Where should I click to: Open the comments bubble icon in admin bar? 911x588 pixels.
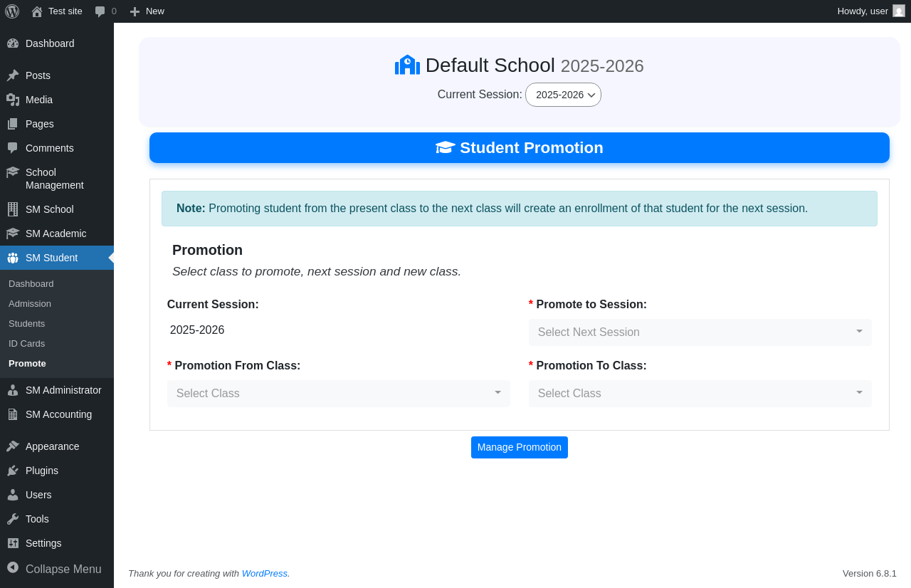pos(100,11)
